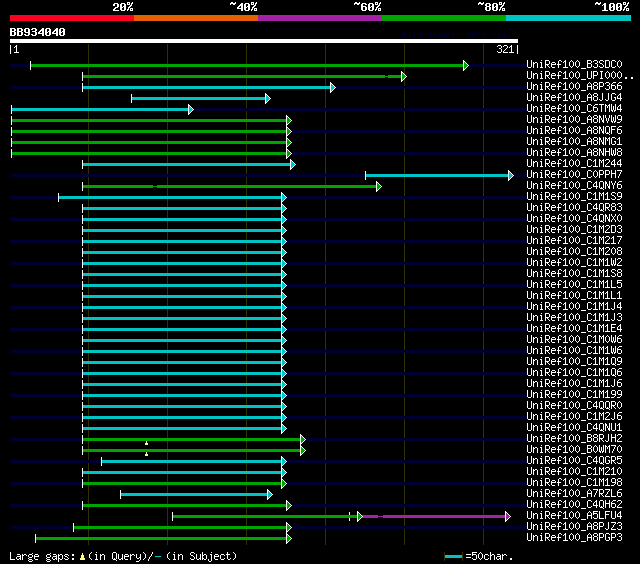Click the green ~80% identity legend segment
This screenshot has width=640, height=564.
click(x=444, y=18)
